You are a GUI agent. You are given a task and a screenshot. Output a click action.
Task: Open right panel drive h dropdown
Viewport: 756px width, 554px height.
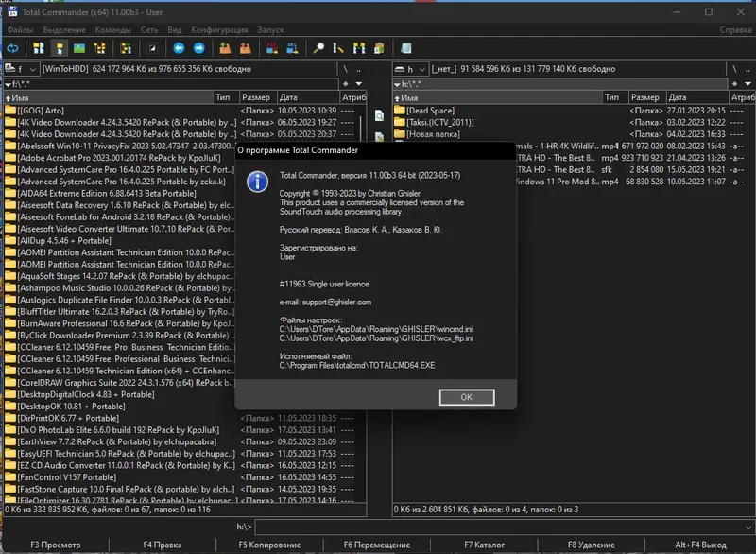[410, 69]
